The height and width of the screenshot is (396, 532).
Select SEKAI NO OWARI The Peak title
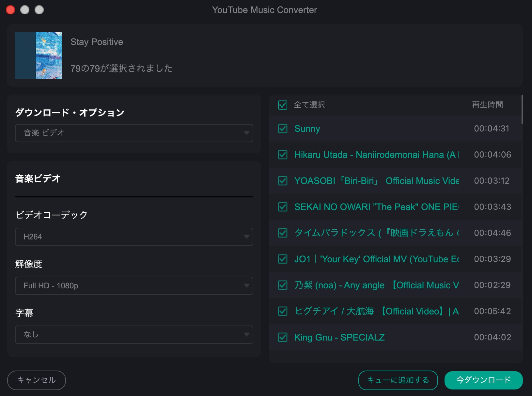[x=377, y=207]
